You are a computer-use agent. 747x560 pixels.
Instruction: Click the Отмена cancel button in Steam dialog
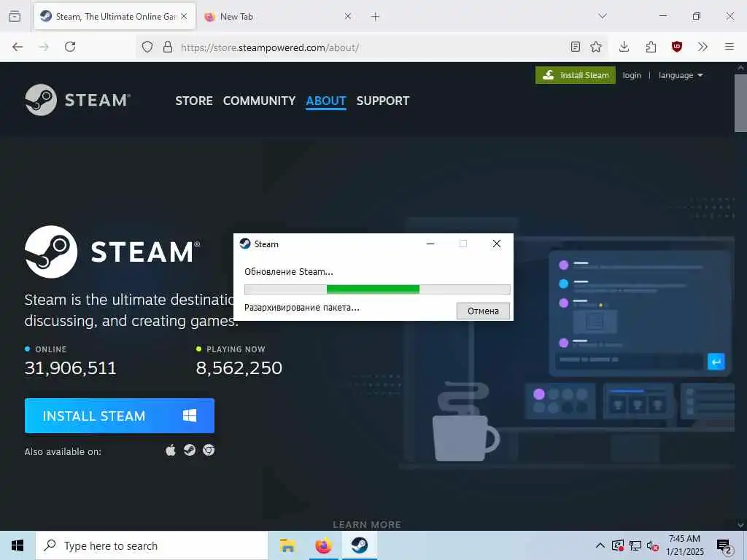[483, 311]
